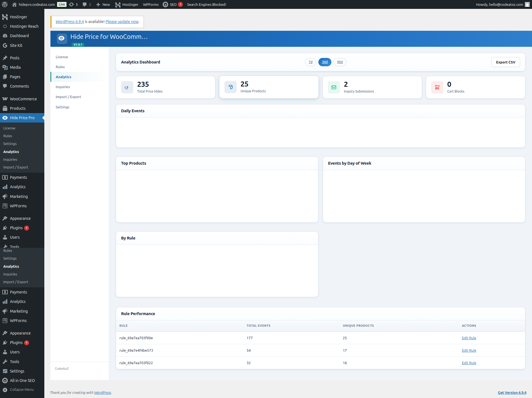The image size is (532, 398).
Task: Click the Hostinger Reach sidebar icon
Action: click(x=5, y=26)
